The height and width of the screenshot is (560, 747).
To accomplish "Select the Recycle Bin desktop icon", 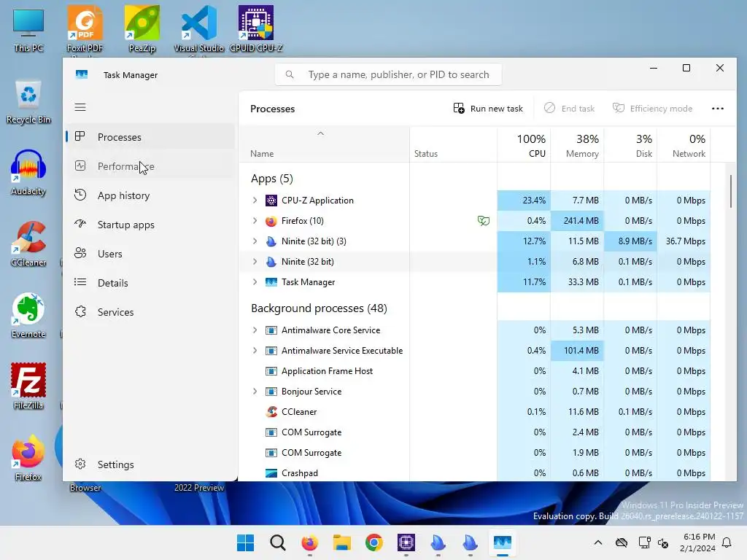I will pyautogui.click(x=28, y=102).
